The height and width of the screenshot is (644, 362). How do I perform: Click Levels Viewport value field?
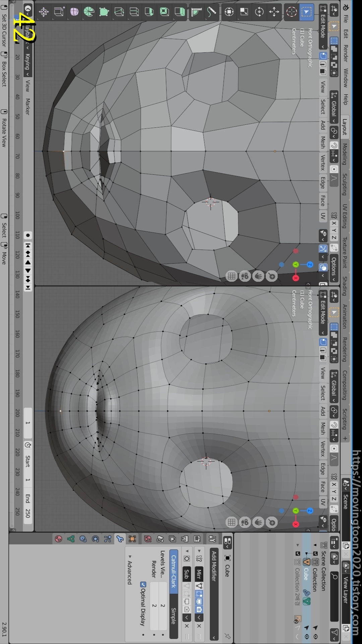(163, 606)
